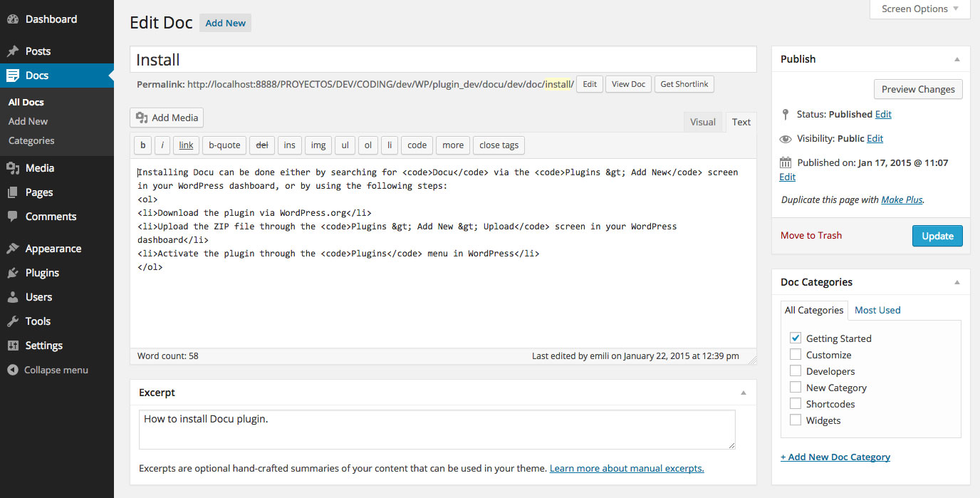This screenshot has width=980, height=498.
Task: Click the Plugins plug icon
Action: click(x=13, y=273)
